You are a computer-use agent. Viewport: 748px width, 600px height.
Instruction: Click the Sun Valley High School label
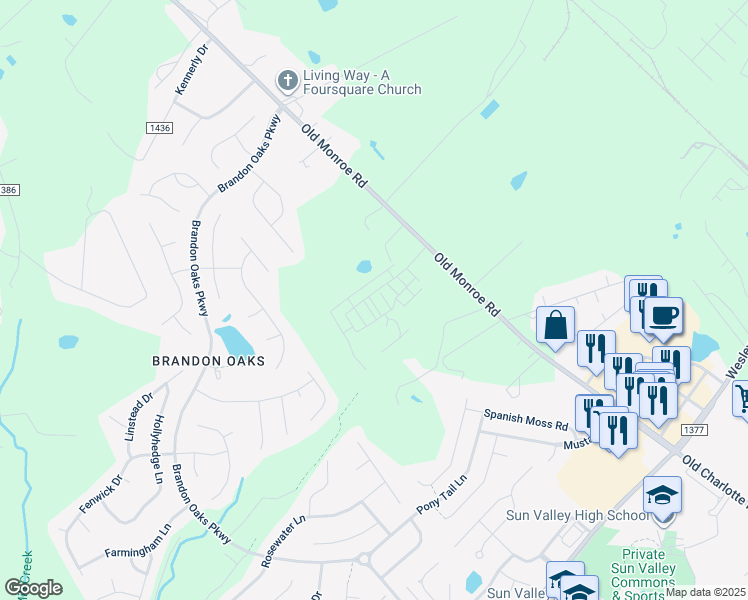click(577, 516)
